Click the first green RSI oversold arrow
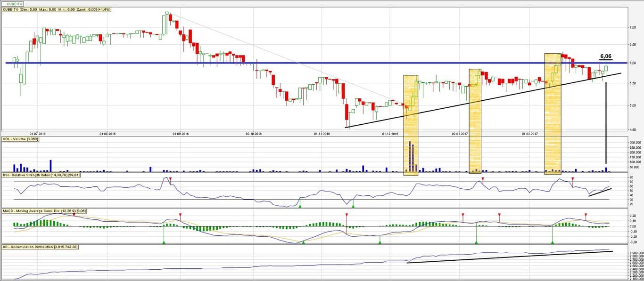This screenshot has height=281, width=644. (x=300, y=205)
